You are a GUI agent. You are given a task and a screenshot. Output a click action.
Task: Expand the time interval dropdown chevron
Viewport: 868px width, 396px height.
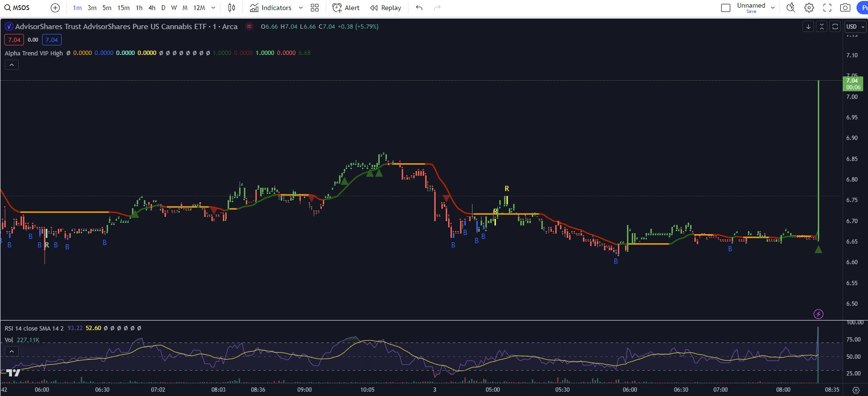click(213, 8)
